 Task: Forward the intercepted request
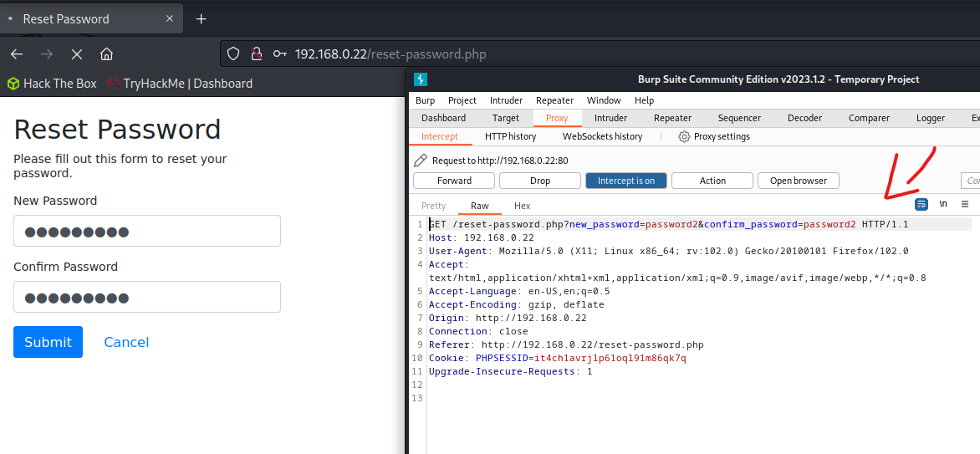click(x=454, y=181)
